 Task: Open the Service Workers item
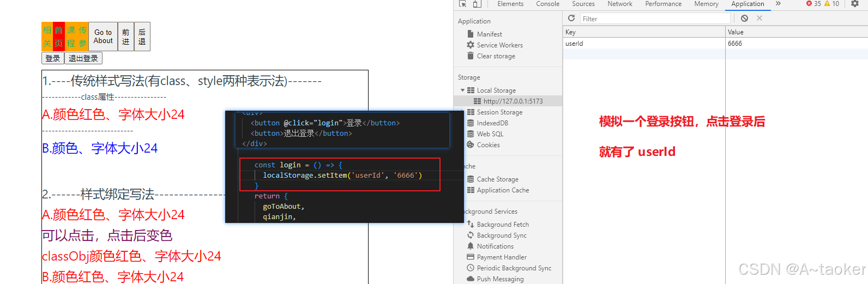[495, 45]
